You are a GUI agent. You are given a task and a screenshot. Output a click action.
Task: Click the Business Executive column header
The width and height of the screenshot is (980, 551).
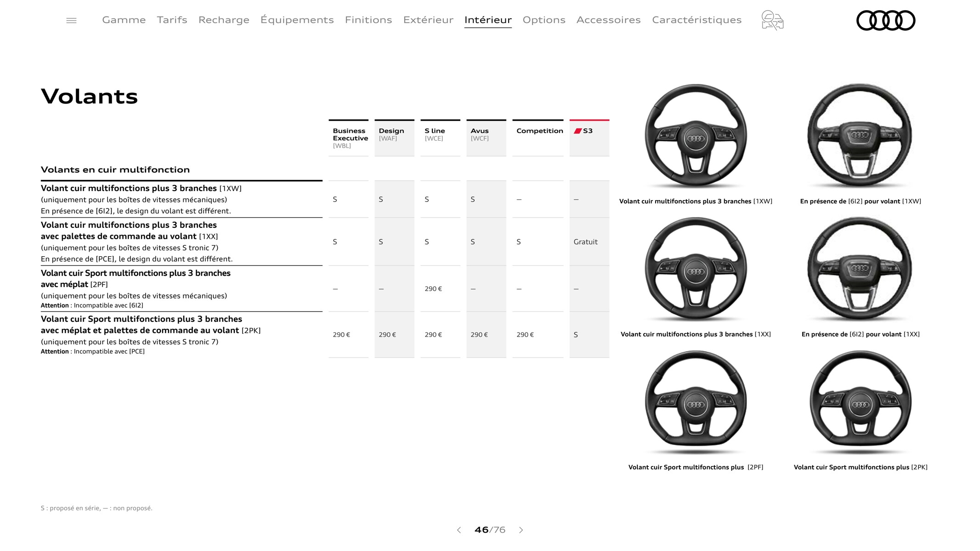349,138
